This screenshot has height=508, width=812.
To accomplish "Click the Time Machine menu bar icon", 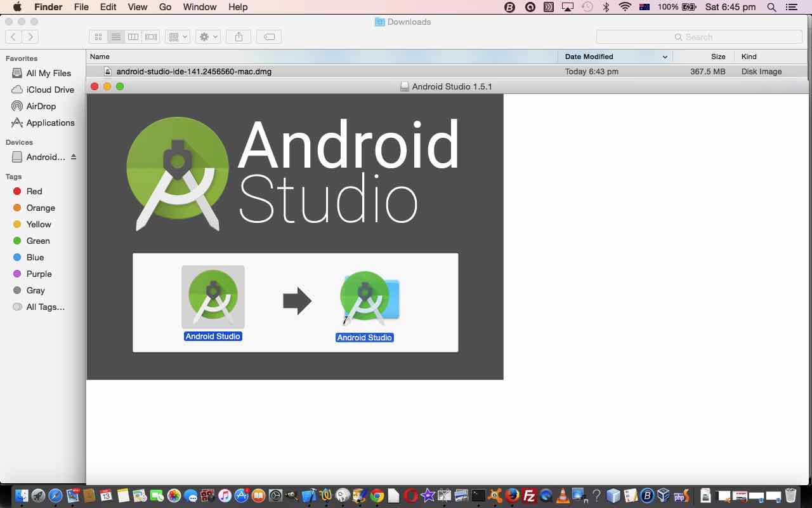I will coord(587,7).
